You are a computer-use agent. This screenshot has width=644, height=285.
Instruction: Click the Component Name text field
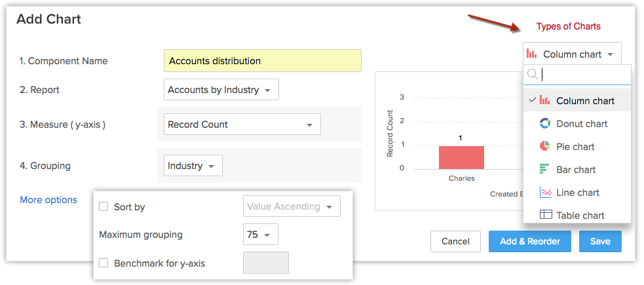click(x=262, y=61)
